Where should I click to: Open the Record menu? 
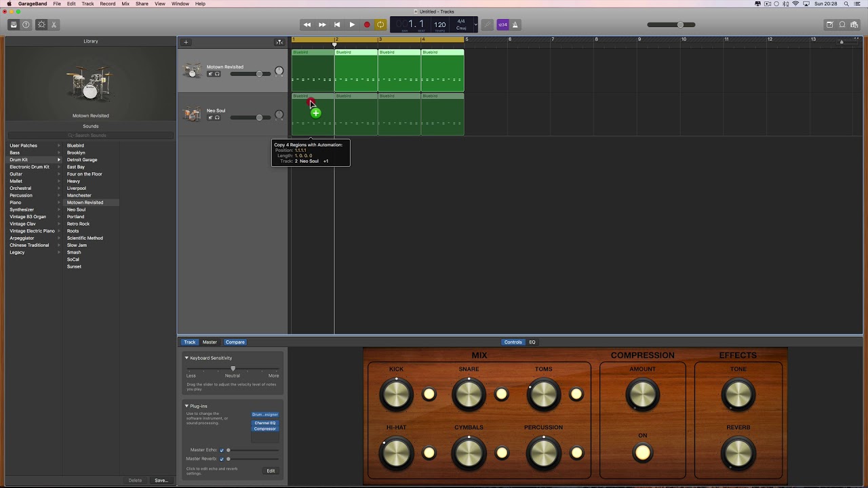coord(107,3)
